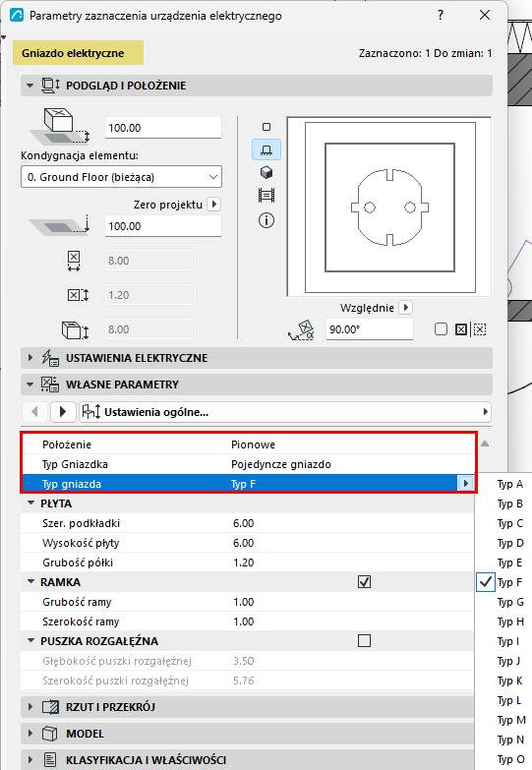Open Ustawienia ogólne page selector
532x770 pixels.
click(x=285, y=412)
